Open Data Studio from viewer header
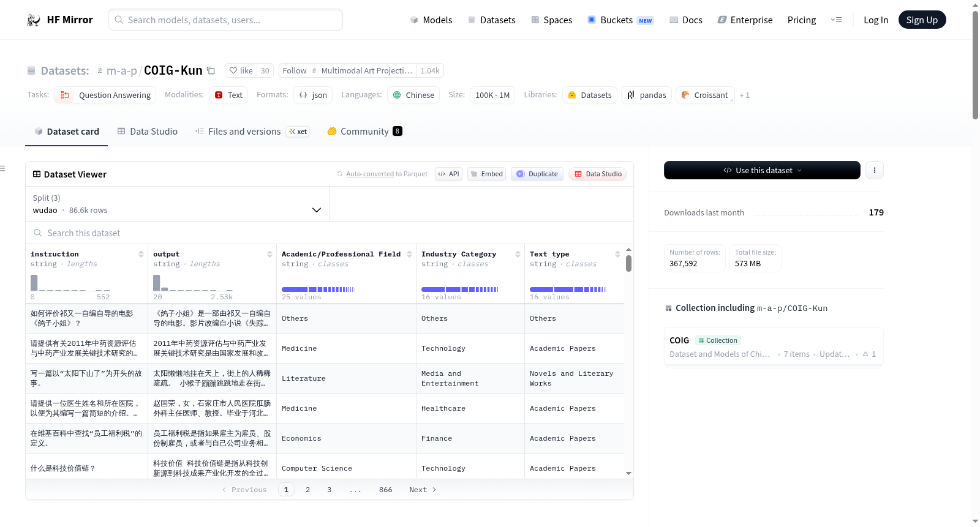The width and height of the screenshot is (980, 527). coord(598,174)
